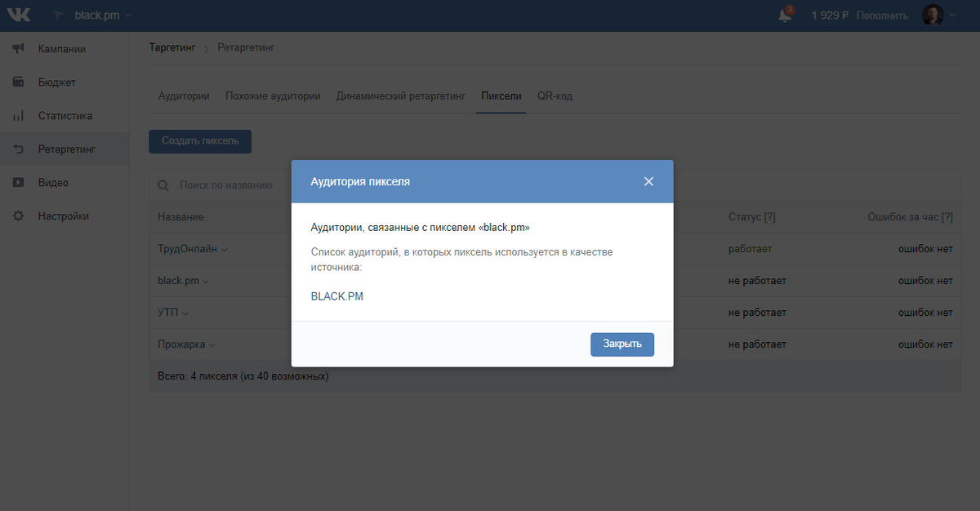Close the Аудитория пикселя dialog via X

(648, 181)
